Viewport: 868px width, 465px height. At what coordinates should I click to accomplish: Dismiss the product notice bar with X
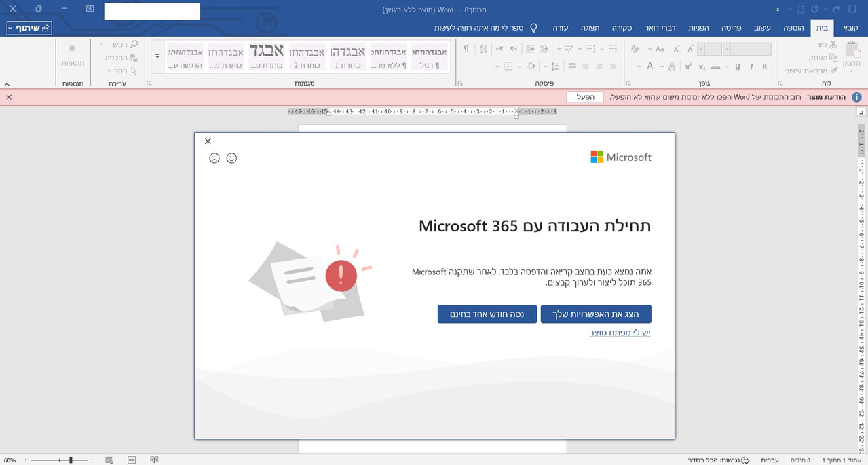pos(9,97)
